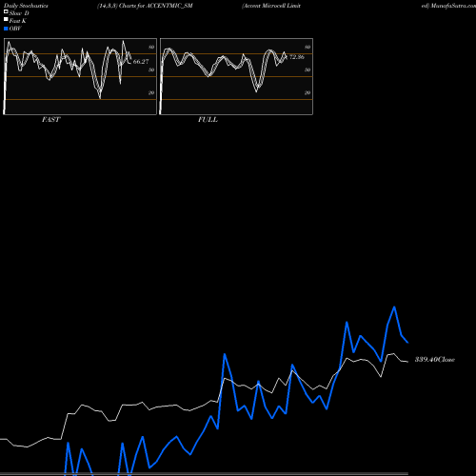Click the '339.40Close' price label

pyautogui.click(x=435, y=360)
